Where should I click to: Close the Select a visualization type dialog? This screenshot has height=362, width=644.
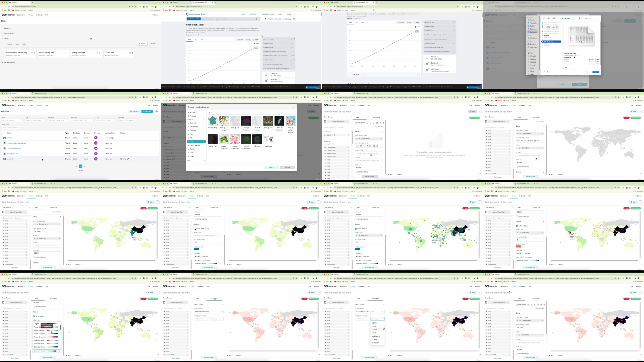pos(294,107)
